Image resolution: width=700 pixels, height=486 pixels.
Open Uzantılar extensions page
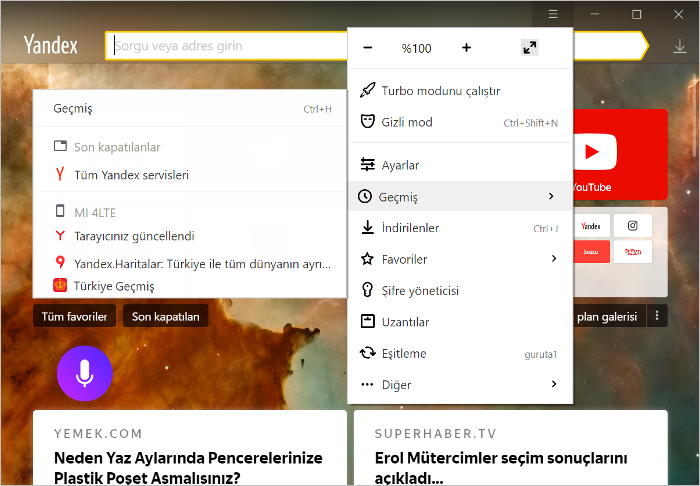460,322
